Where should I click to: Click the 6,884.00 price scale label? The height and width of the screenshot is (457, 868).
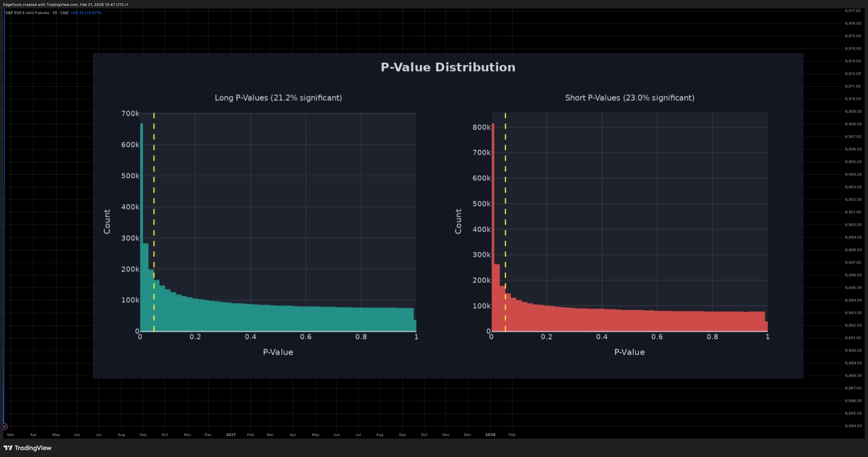coord(853,426)
